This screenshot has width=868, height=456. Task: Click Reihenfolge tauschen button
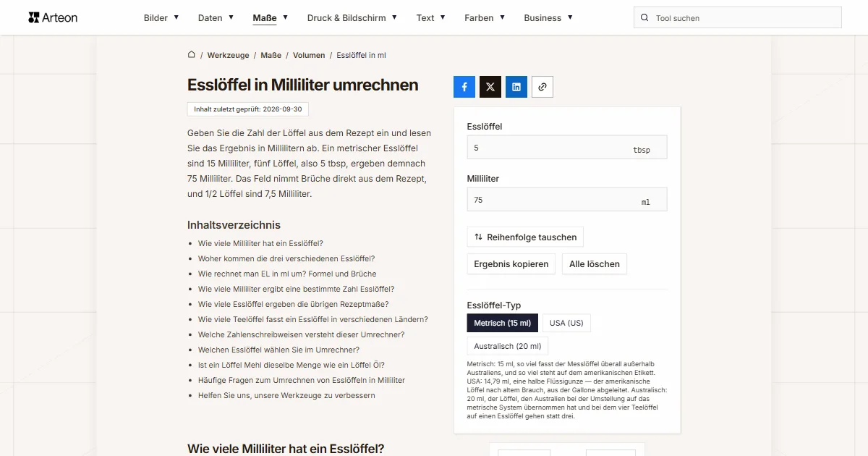click(525, 237)
